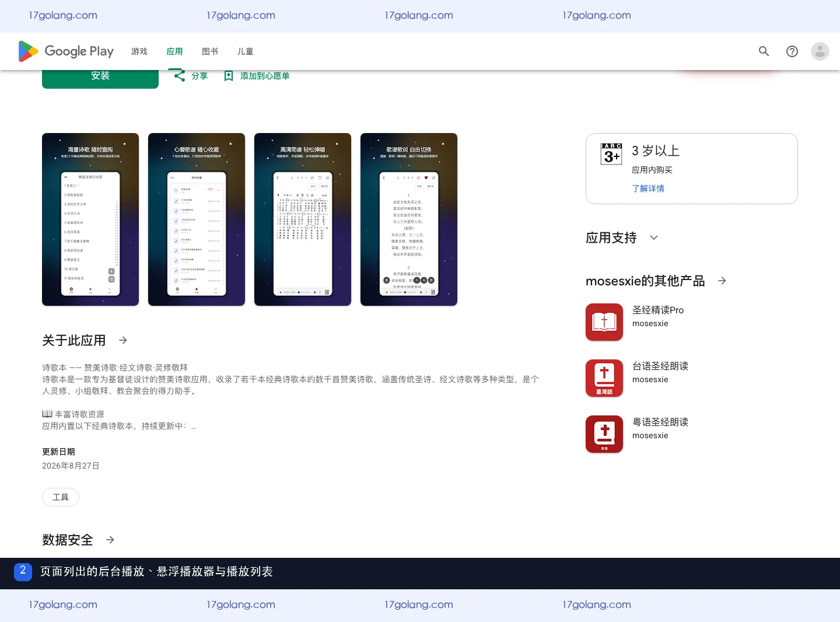Click mosesxie under 粤语圣经朗读
Viewport: 840px width, 622px height.
650,435
